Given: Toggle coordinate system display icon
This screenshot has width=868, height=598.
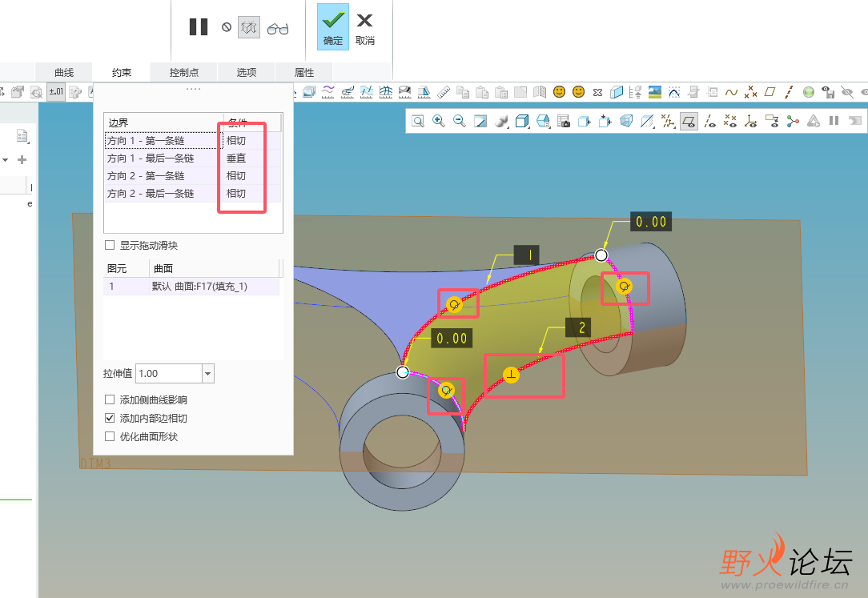Looking at the screenshot, I should [750, 121].
